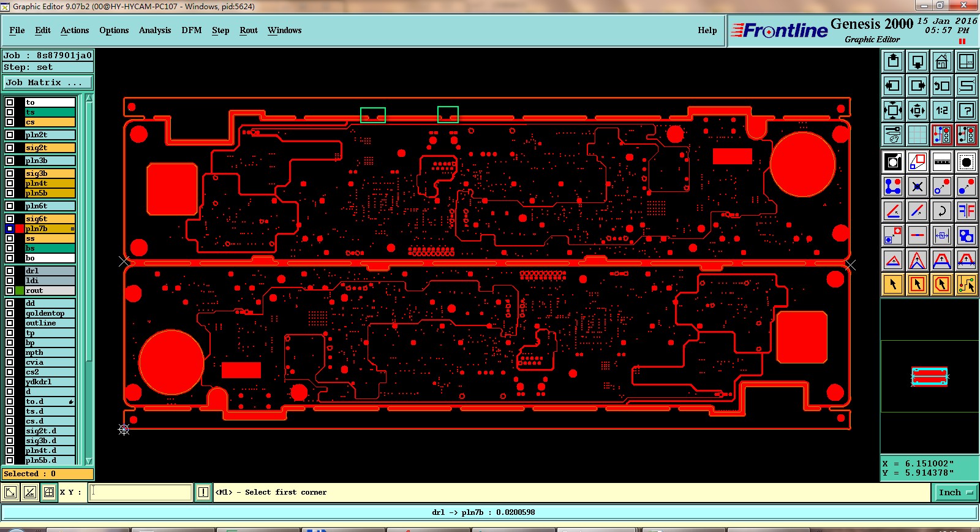Click the mirror F icon
This screenshot has height=532, width=980.
pos(967,211)
